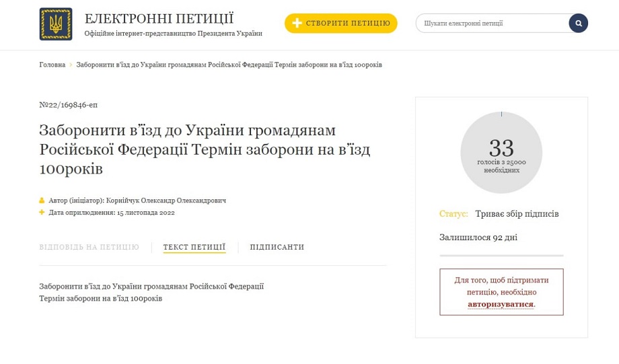Click the Ukrainian trident coat of arms logo
This screenshot has width=619, height=364.
pos(56,24)
